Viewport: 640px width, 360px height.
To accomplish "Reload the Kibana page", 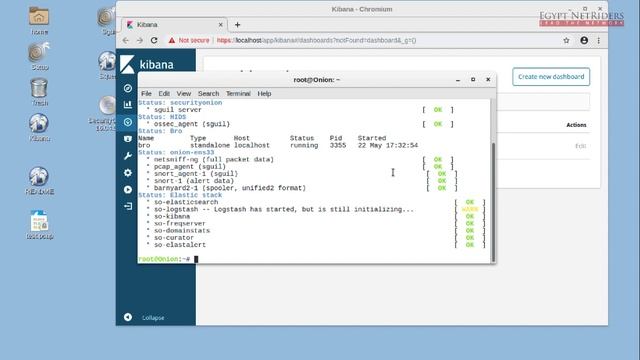I will click(x=154, y=40).
